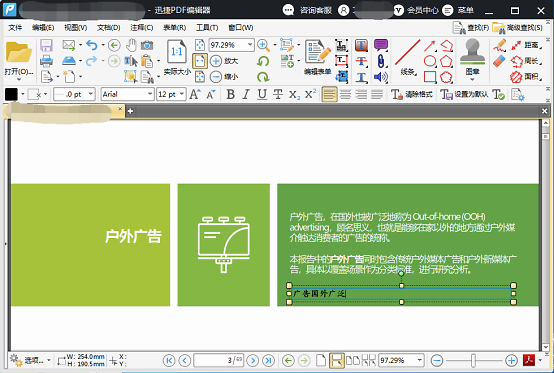Click the Print icon
Viewport: 554px width, 373px height.
click(46, 61)
